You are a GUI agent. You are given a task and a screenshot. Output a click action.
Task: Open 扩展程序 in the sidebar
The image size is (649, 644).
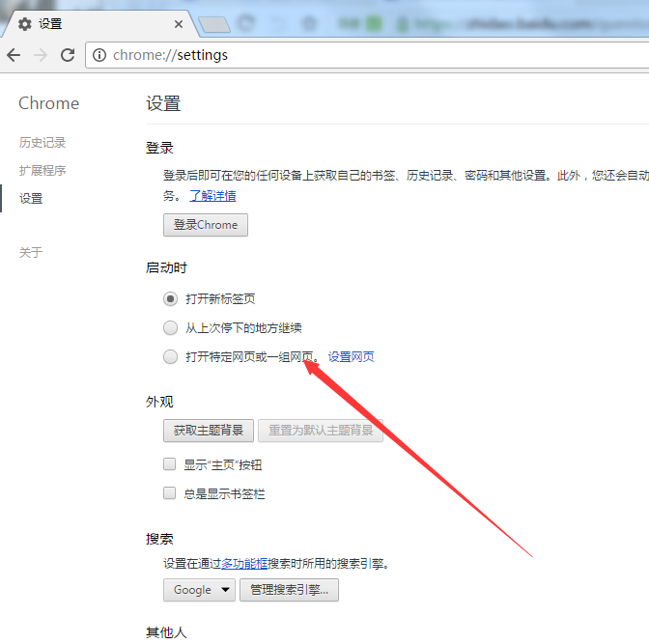point(42,170)
